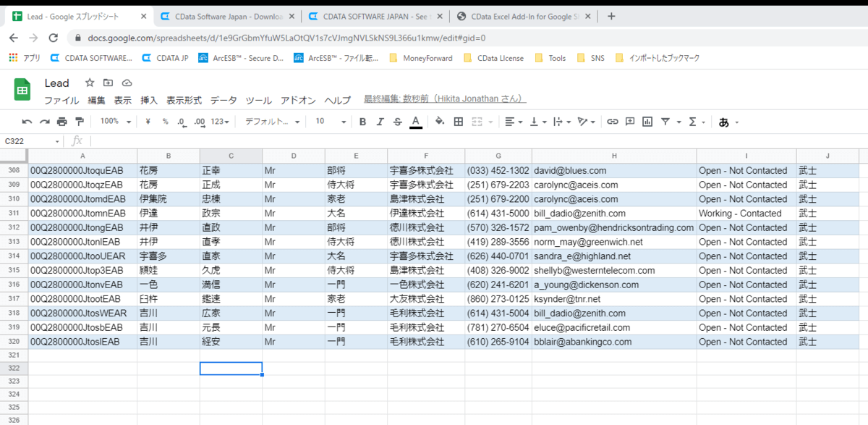
Task: Open the text wrapping dropdown
Action: [562, 122]
